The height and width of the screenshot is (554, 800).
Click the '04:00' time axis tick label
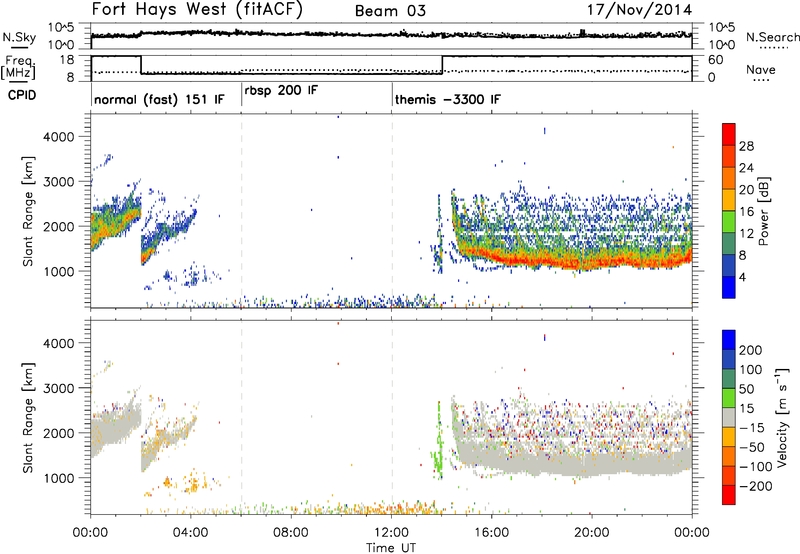tap(190, 533)
